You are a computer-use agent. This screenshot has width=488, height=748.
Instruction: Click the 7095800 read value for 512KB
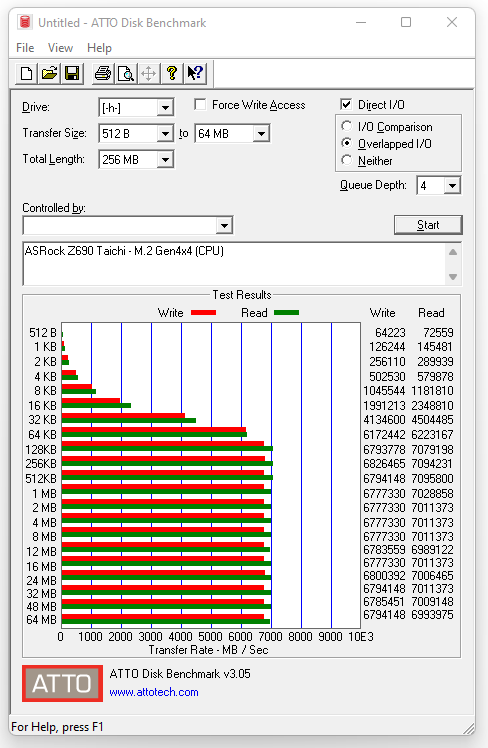click(x=432, y=478)
